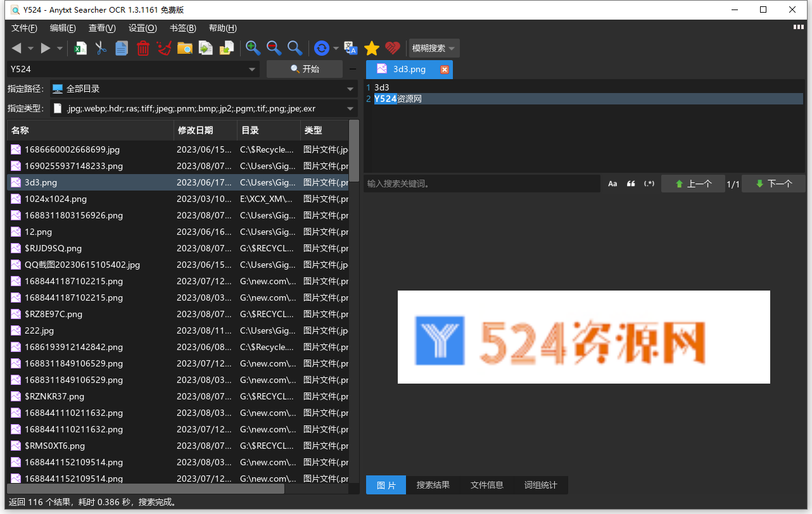This screenshot has height=514, width=812.
Task: Close the 3d3.png preview tab
Action: 445,70
